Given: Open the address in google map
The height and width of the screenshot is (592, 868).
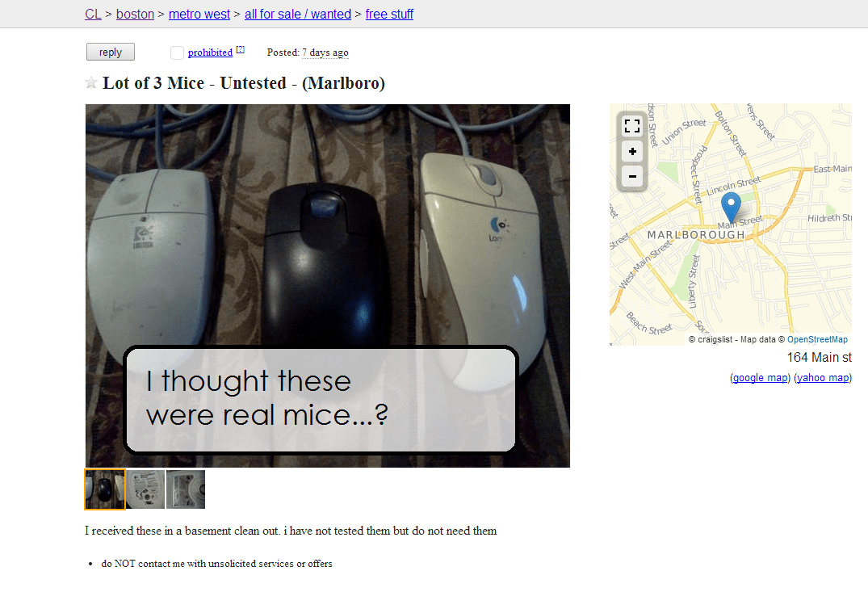Looking at the screenshot, I should (760, 378).
